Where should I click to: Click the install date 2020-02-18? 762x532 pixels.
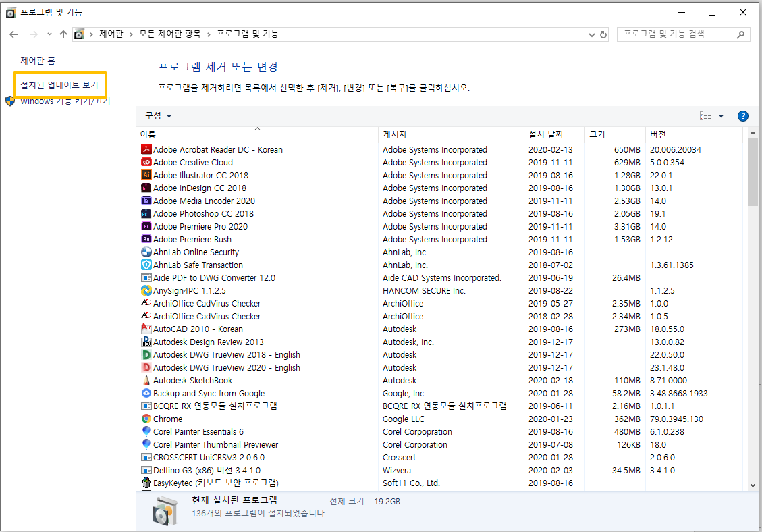[x=551, y=380]
